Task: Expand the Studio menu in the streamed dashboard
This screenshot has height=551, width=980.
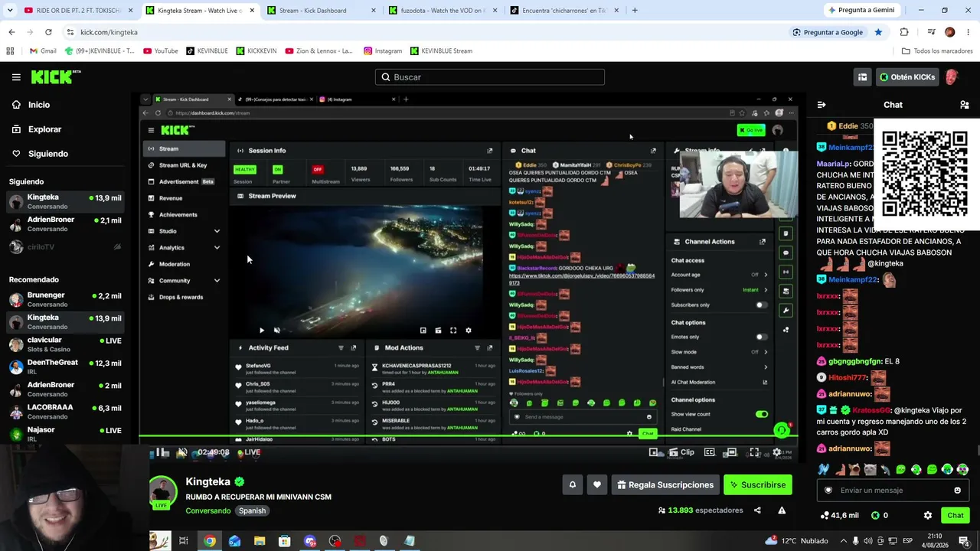Action: 217,231
